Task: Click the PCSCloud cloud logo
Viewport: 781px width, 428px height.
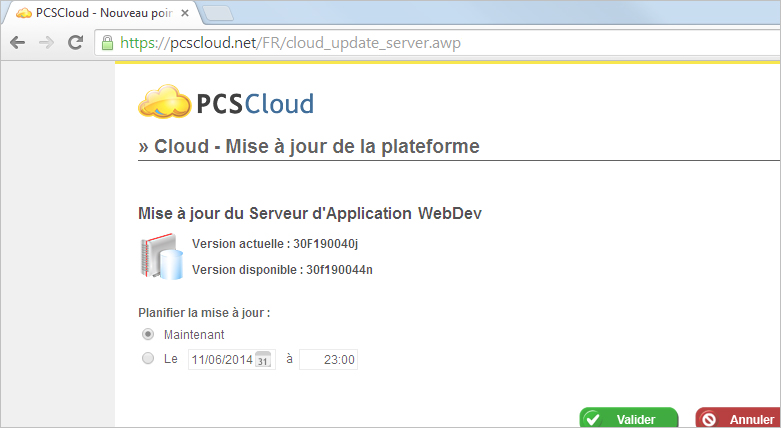Action: [x=226, y=102]
